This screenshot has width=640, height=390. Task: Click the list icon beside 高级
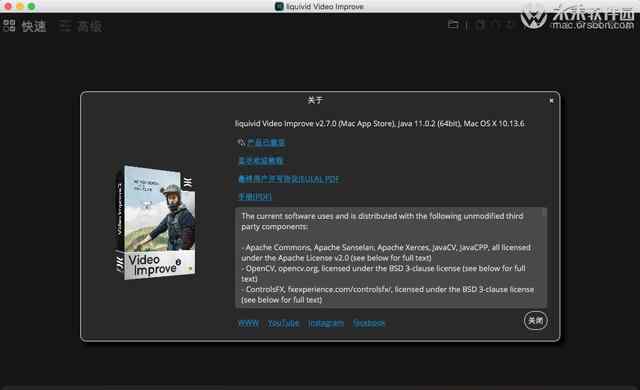[x=65, y=26]
